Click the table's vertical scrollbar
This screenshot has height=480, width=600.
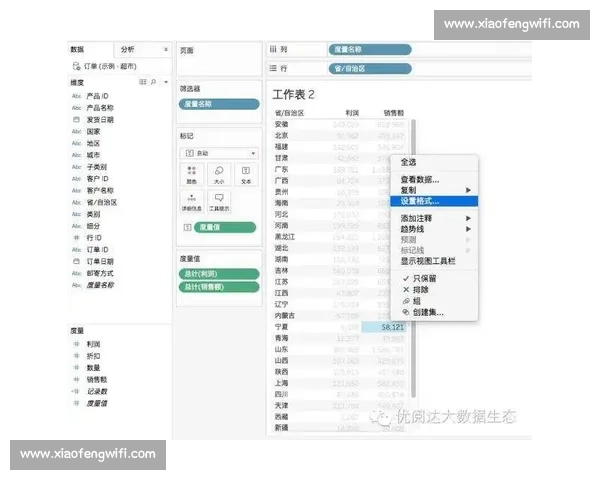point(413,259)
